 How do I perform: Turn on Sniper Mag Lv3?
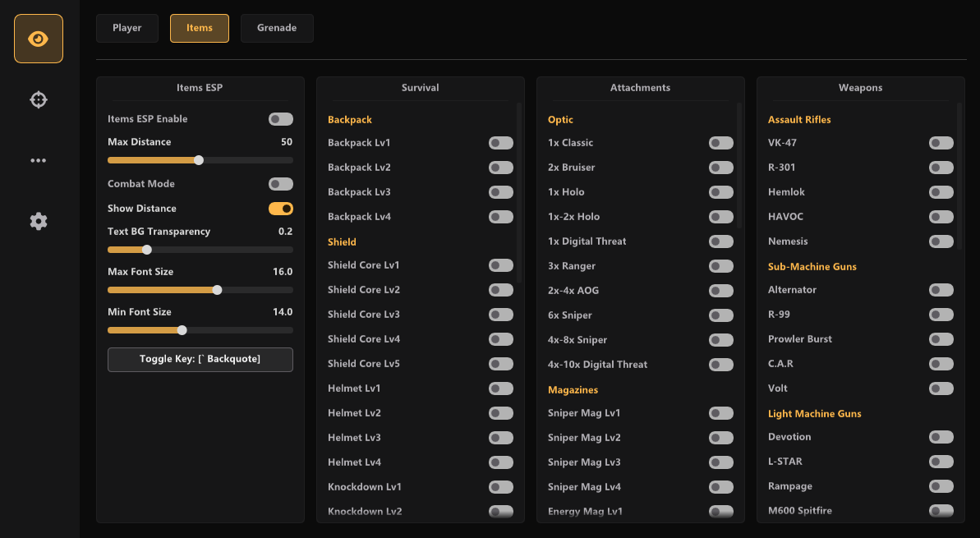(720, 462)
